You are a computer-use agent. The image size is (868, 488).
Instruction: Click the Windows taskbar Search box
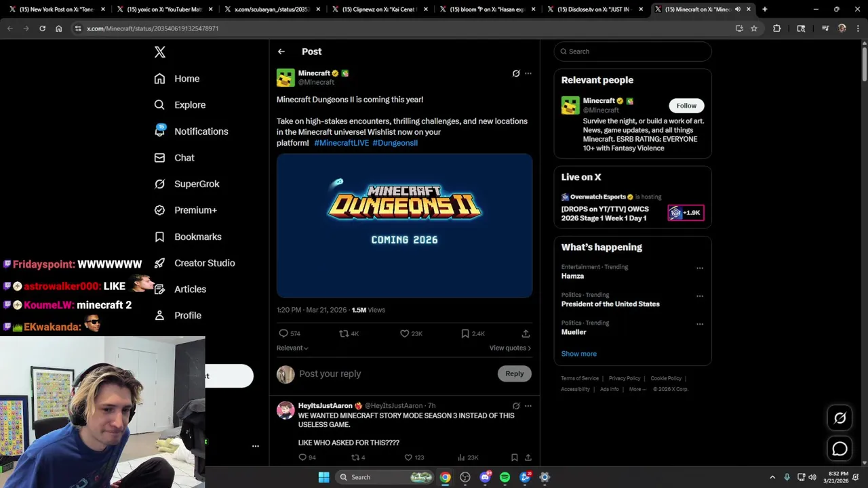(384, 477)
